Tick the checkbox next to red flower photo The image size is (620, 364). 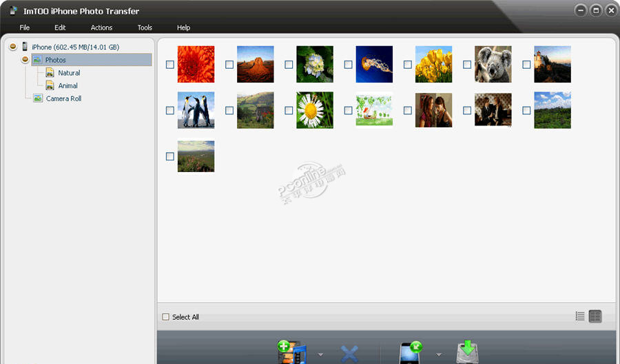[x=170, y=65]
